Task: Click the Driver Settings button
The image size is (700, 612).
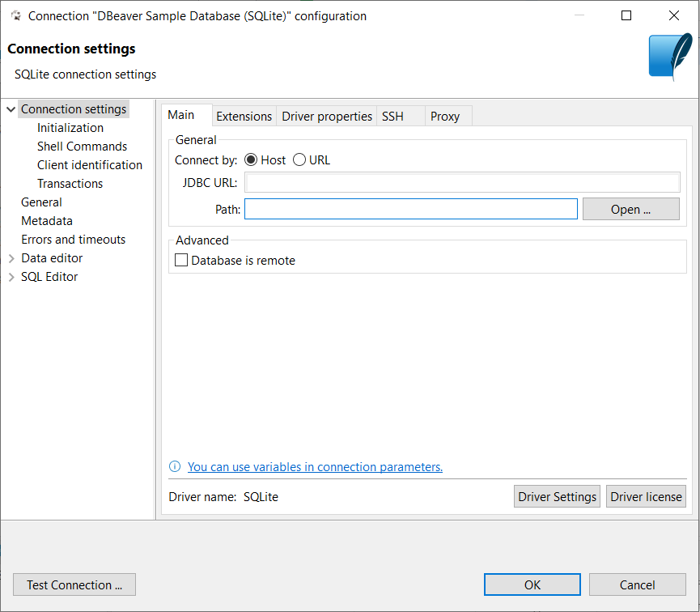Action: pos(557,497)
